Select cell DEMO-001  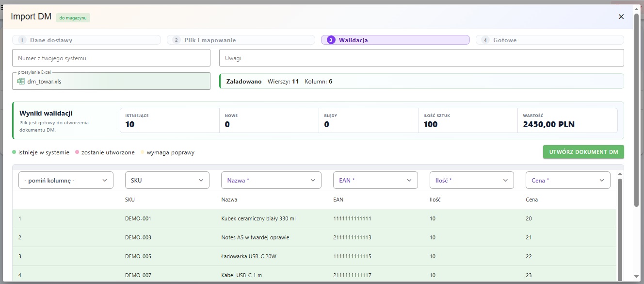click(x=138, y=218)
